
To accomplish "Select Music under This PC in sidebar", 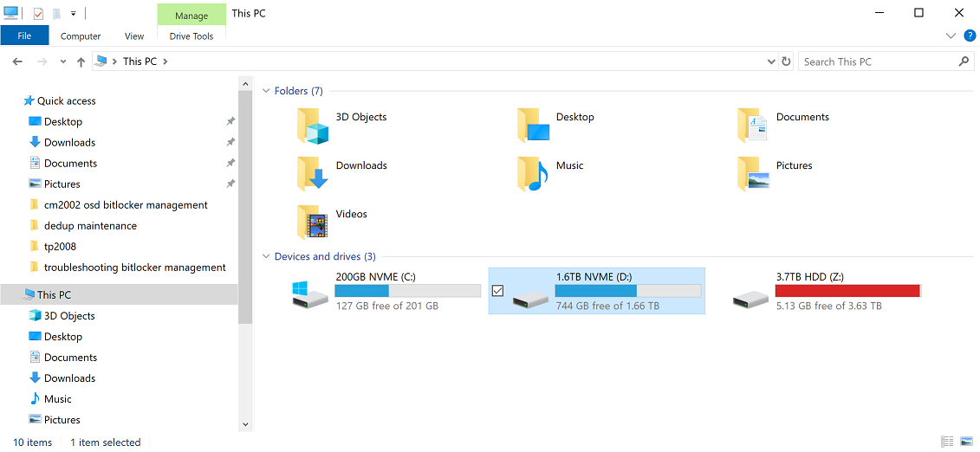I will coord(57,399).
